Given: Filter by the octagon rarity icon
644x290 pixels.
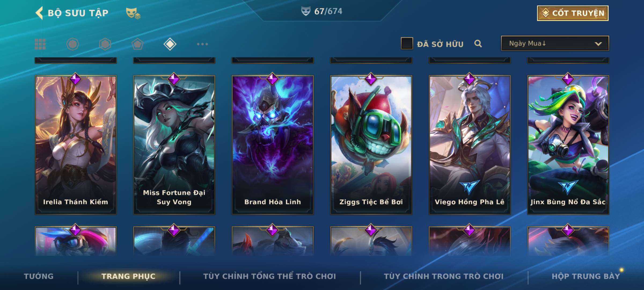Looking at the screenshot, I should click(x=72, y=44).
